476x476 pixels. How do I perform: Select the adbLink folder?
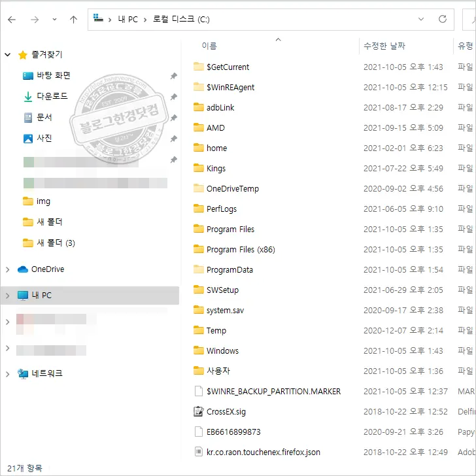tap(214, 107)
